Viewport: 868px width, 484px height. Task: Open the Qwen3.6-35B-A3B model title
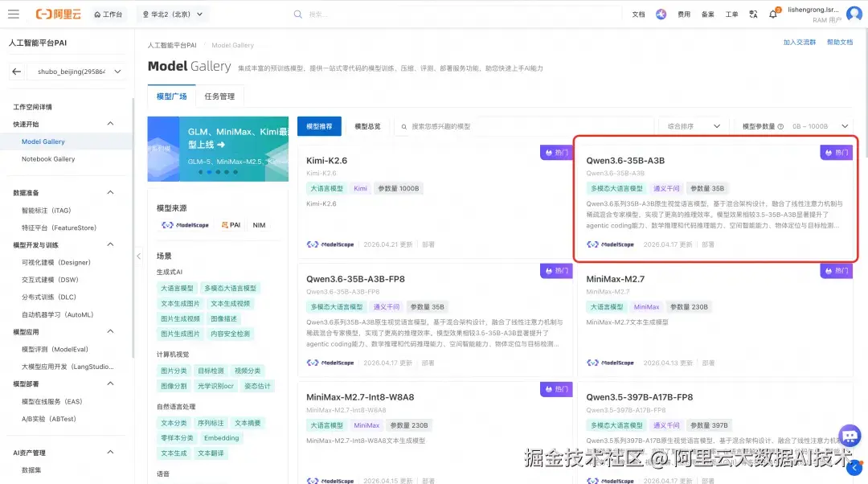625,161
